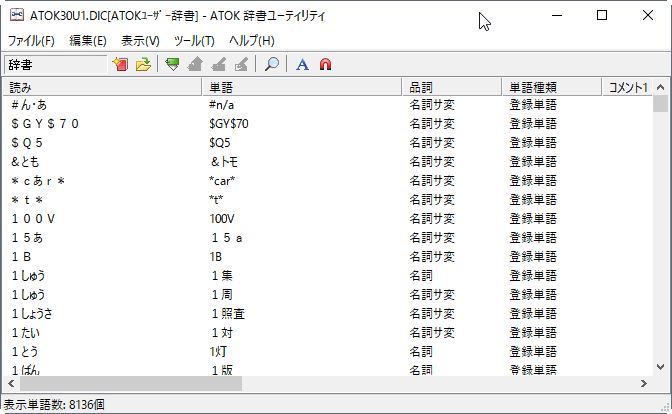Open the ツール(T) menu
This screenshot has width=672, height=414.
194,41
